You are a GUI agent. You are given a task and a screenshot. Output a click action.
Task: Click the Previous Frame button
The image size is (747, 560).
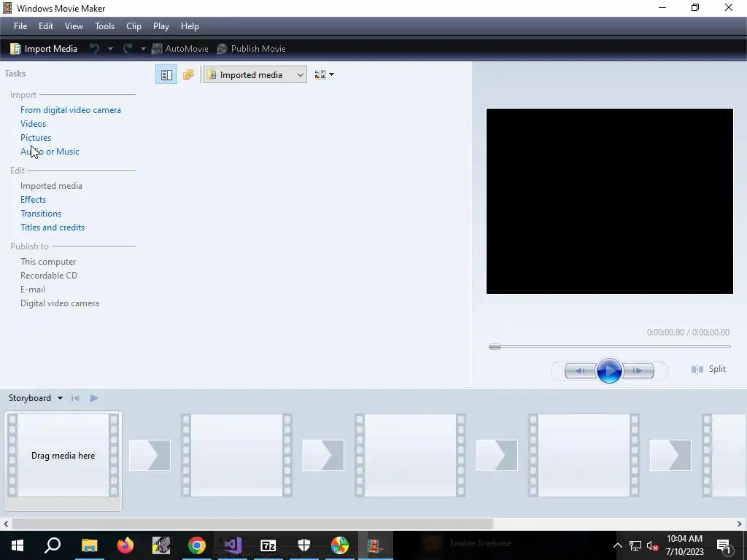tap(580, 370)
